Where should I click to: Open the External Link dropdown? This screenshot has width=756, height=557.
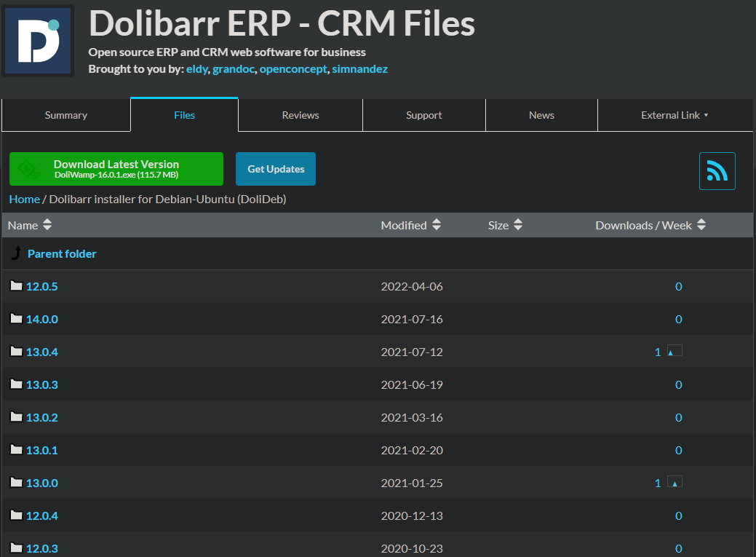coord(675,114)
